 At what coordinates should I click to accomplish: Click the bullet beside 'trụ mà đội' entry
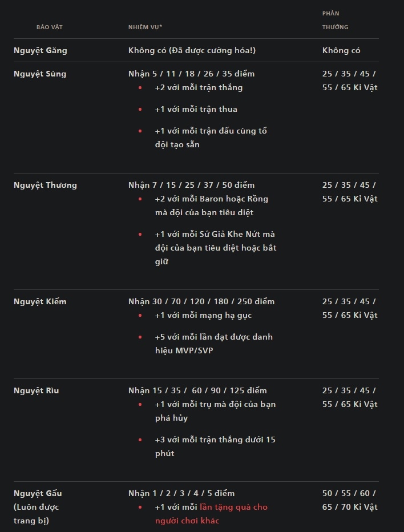coord(140,405)
